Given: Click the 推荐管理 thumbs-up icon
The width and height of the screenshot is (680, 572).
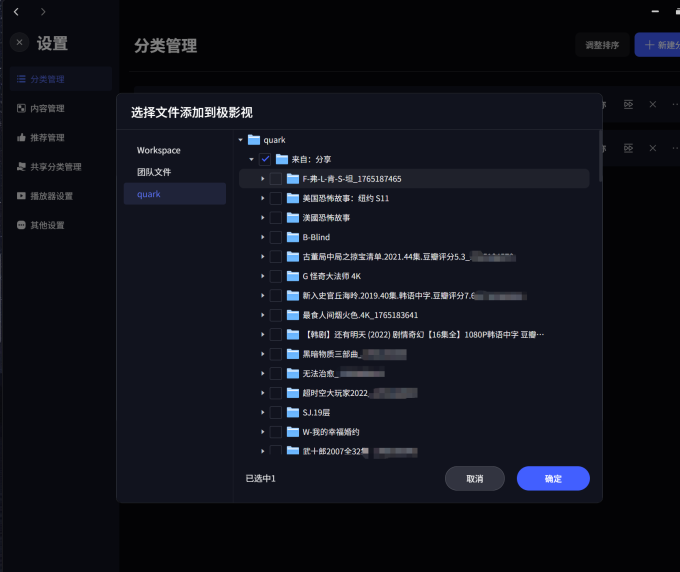Looking at the screenshot, I should (21, 137).
